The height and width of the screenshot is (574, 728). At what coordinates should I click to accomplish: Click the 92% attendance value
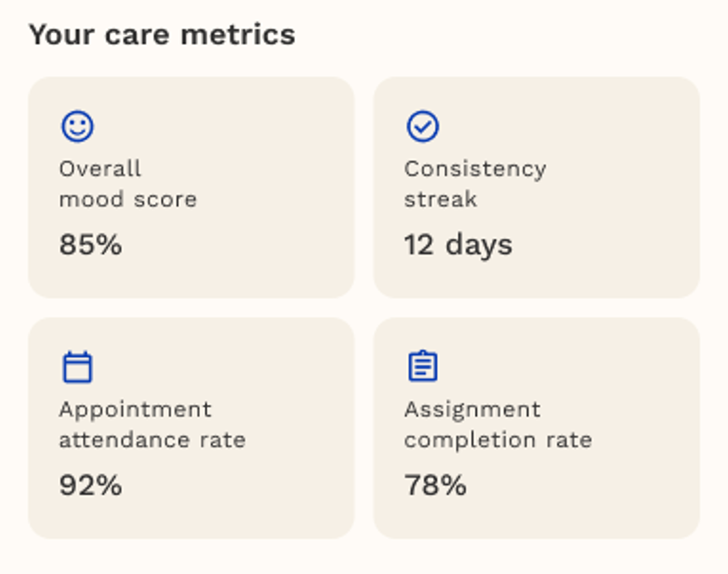click(90, 484)
